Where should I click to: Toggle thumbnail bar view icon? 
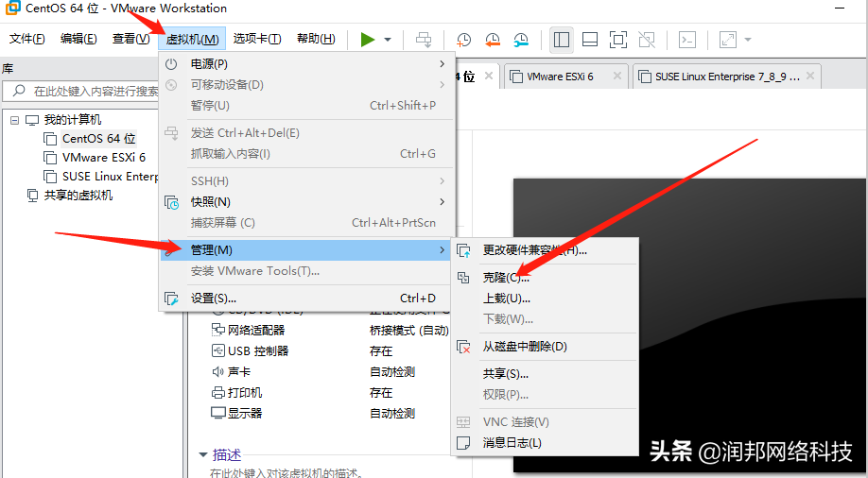pyautogui.click(x=590, y=40)
